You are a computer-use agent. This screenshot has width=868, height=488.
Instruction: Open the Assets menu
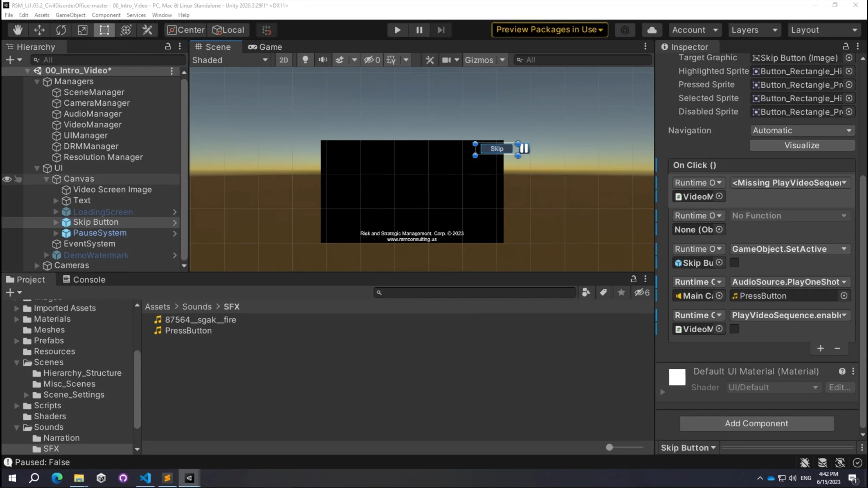pos(42,15)
